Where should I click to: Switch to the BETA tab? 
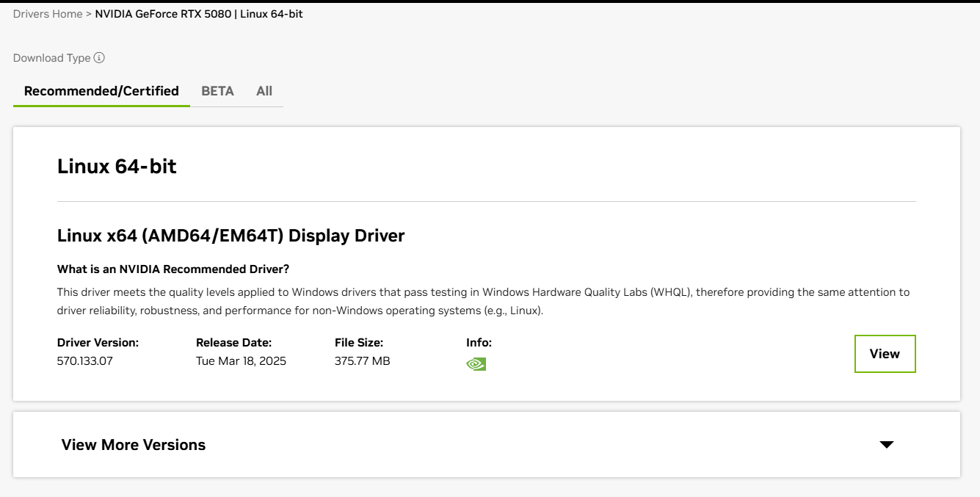point(217,91)
